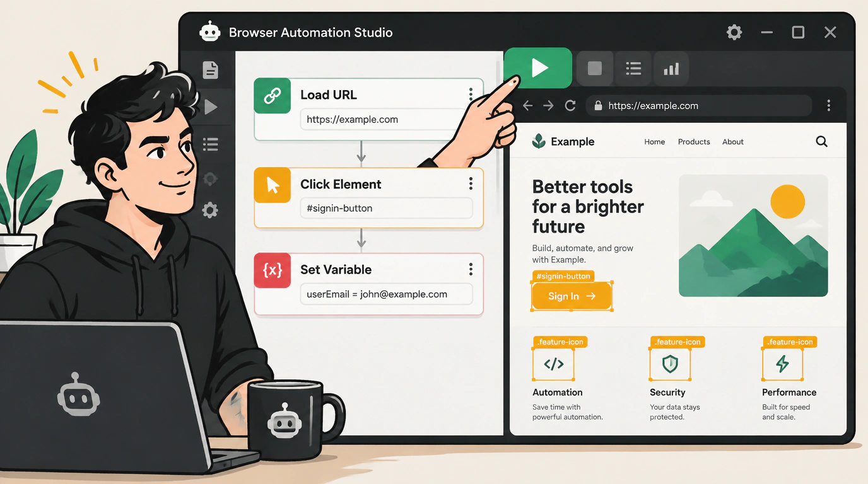Open the embedded browser's three-dot menu
This screenshot has width=868, height=484.
[829, 106]
